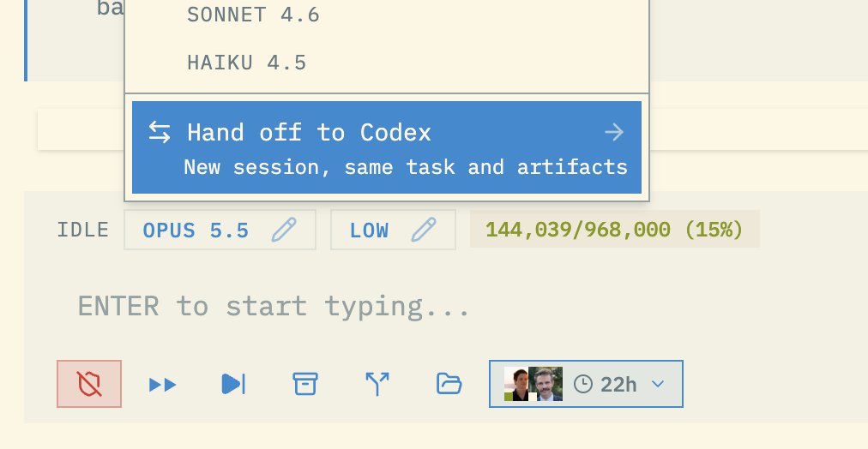The width and height of the screenshot is (868, 449).
Task: Click the swap arrows icon on Hand off
Action: (x=160, y=133)
